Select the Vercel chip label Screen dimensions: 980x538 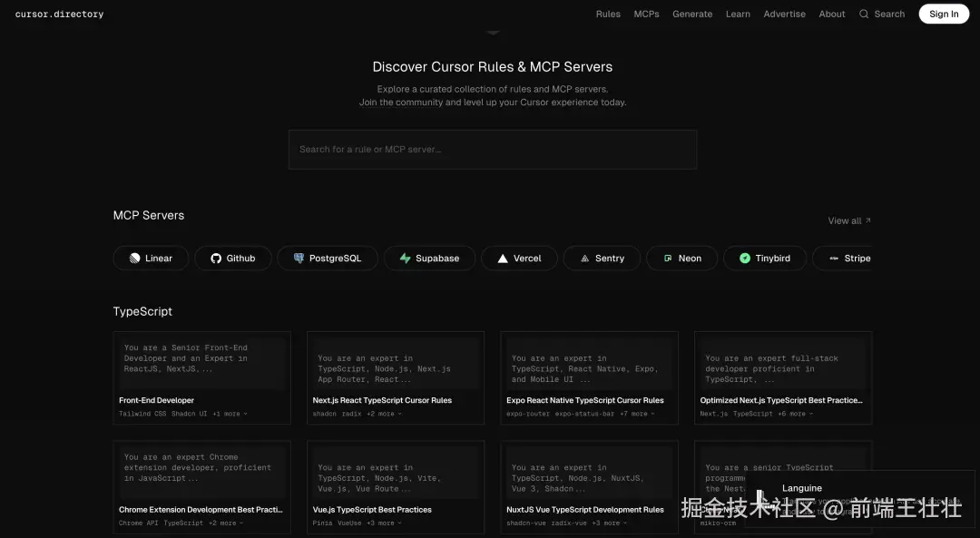527,258
